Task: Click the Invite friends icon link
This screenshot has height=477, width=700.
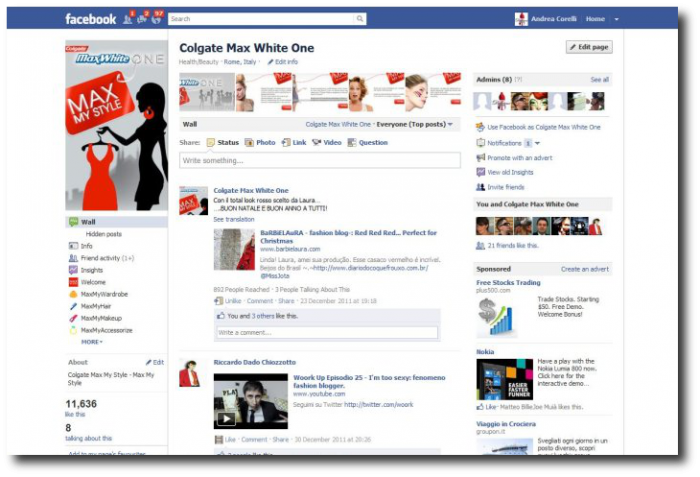Action: pyautogui.click(x=480, y=187)
